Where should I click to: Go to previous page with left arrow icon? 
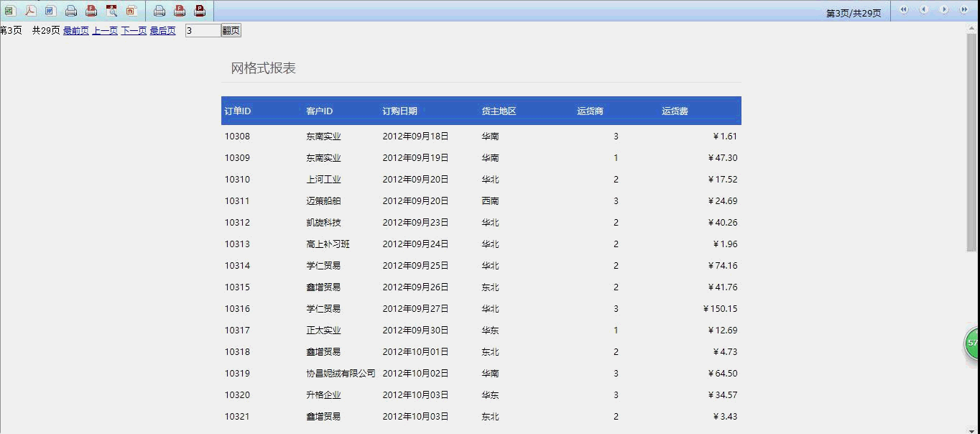[924, 10]
